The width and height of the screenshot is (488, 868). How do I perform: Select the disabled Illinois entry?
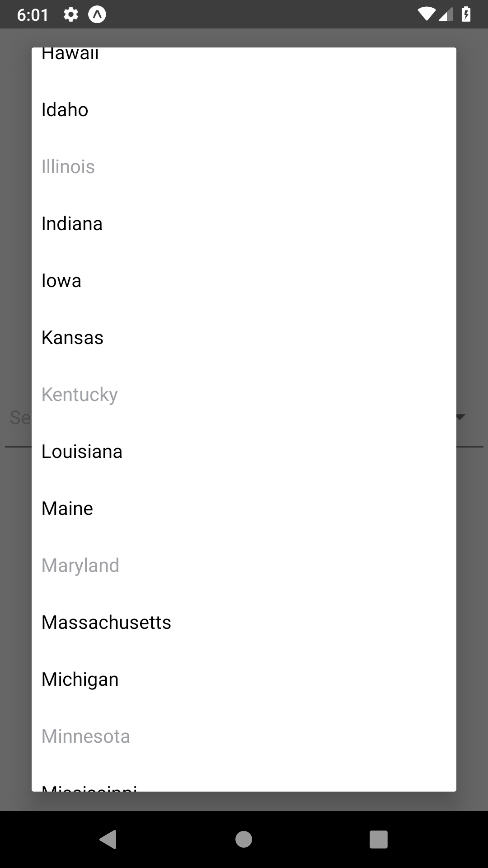68,166
